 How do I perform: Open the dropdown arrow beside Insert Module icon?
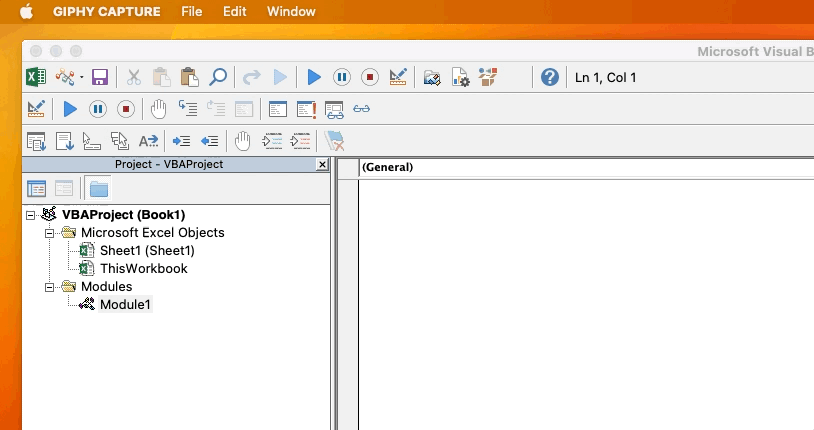click(x=82, y=78)
